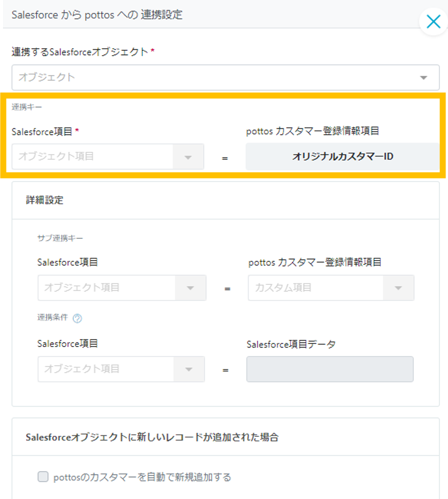The height and width of the screenshot is (499, 448).
Task: Click the Salesforce項目データ label
Action: [x=291, y=344]
